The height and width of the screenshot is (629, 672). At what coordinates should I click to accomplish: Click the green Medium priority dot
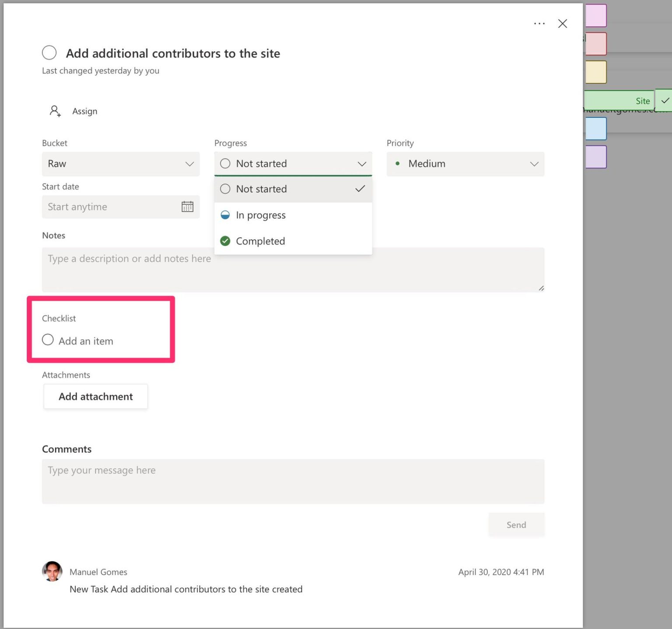pyautogui.click(x=398, y=163)
